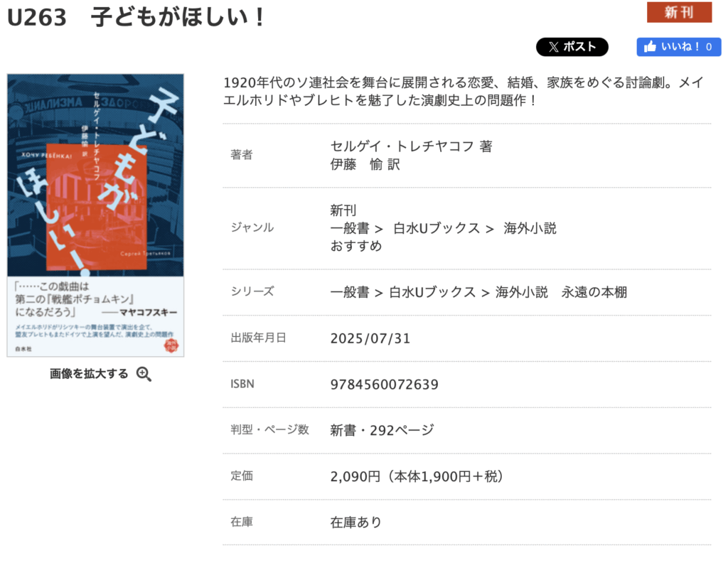Image resolution: width=728 pixels, height=580 pixels.
Task: Click the X logo on post button
Action: [x=553, y=47]
